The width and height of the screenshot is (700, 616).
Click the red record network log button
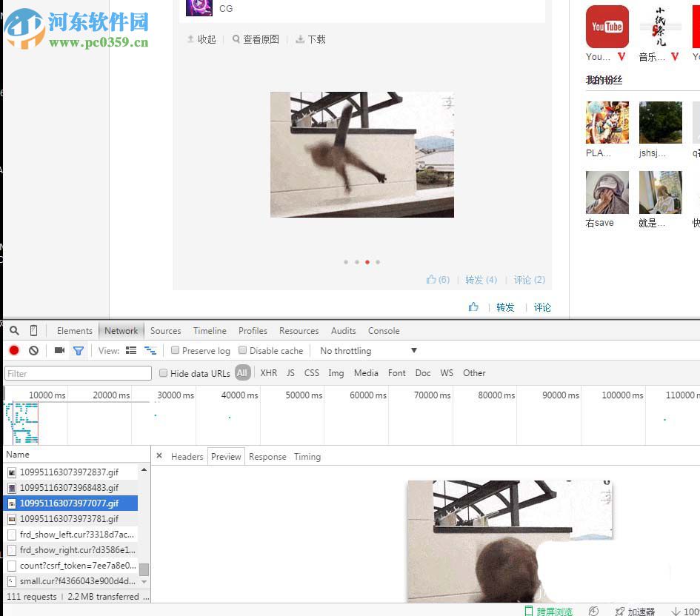[x=13, y=350]
